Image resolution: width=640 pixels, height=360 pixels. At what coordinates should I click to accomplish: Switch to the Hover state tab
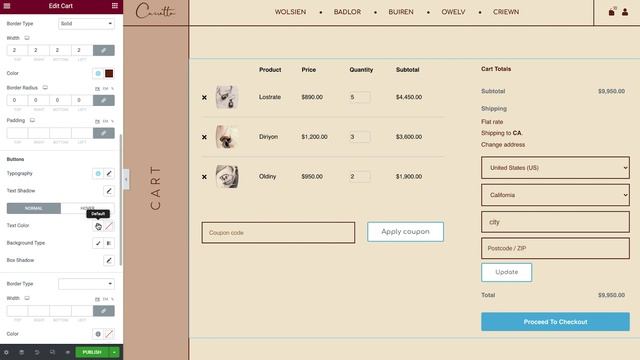point(87,208)
